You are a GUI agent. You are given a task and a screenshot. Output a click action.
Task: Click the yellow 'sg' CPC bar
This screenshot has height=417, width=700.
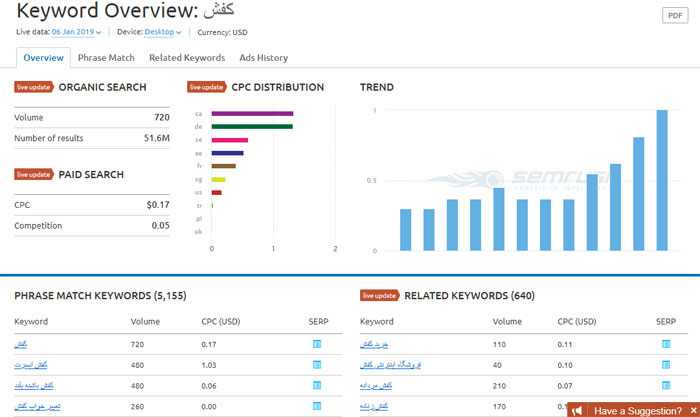[218, 179]
